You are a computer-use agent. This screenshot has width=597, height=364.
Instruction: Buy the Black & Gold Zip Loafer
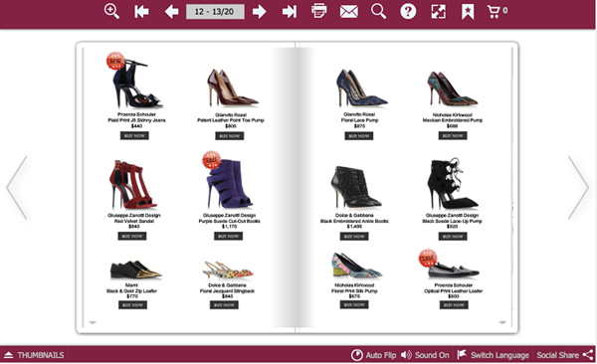pos(132,305)
